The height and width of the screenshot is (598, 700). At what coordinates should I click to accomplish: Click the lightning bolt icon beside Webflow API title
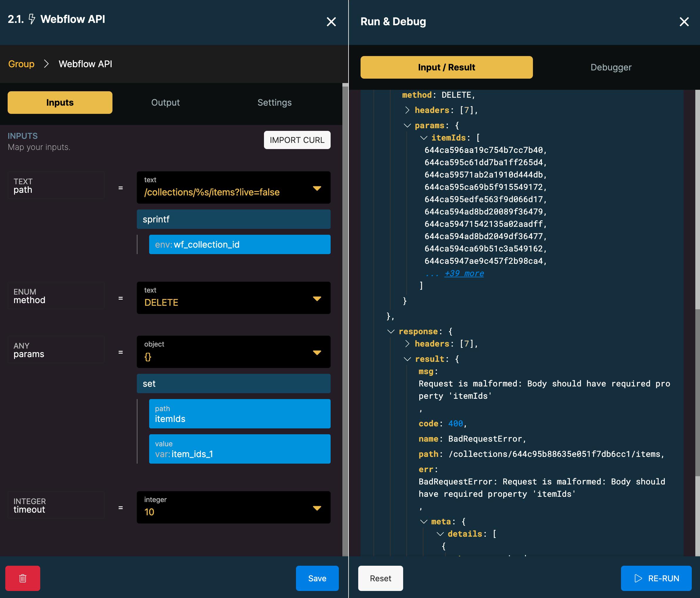coord(32,19)
